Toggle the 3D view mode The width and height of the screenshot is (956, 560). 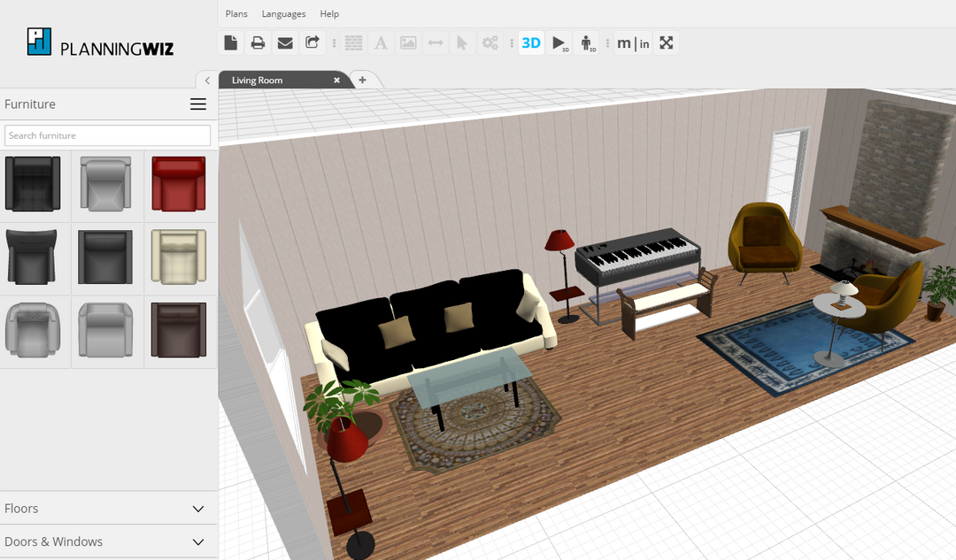(531, 42)
